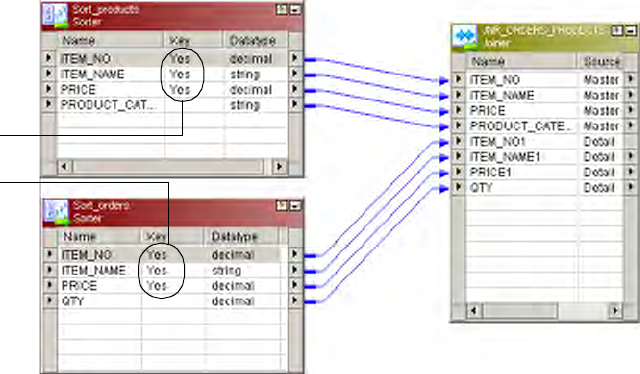The height and width of the screenshot is (374, 640).
Task: Click the horizontal scrollbar track in Sort_products
Action: coord(168,167)
